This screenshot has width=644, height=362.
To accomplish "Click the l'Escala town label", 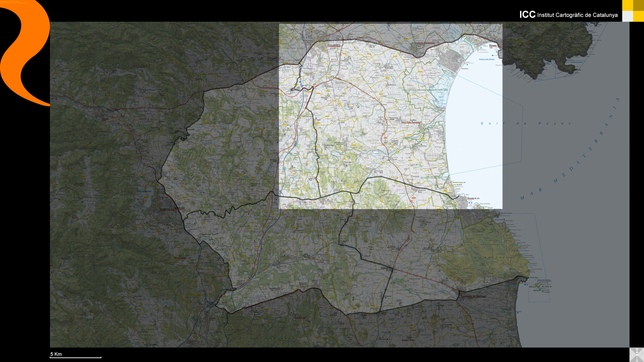I will (470, 198).
